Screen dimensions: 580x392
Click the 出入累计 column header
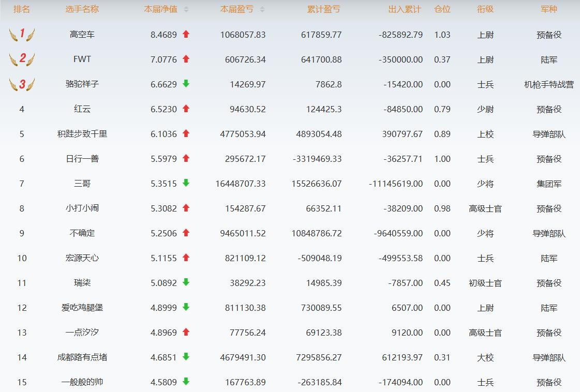(405, 9)
